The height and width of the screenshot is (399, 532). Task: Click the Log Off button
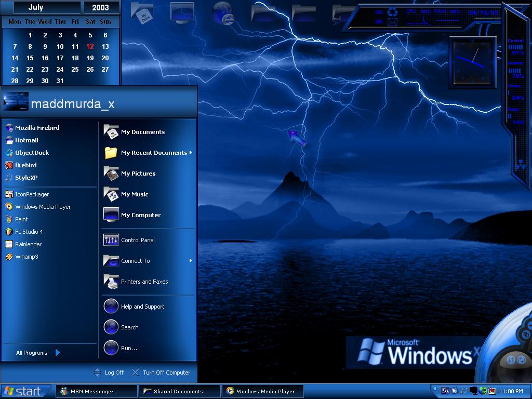pyautogui.click(x=109, y=373)
